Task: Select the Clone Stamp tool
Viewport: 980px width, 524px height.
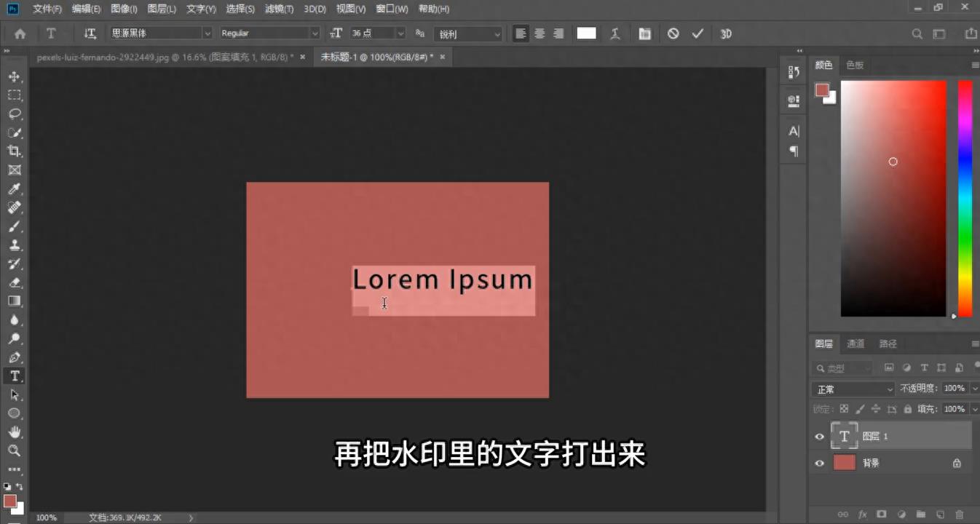Action: click(14, 245)
